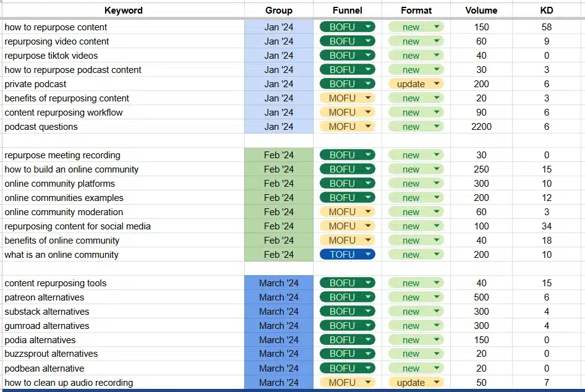Open the 'new' dropdown on the 'online community platforms' row
Viewport: 585px width, 392px height.
416,183
